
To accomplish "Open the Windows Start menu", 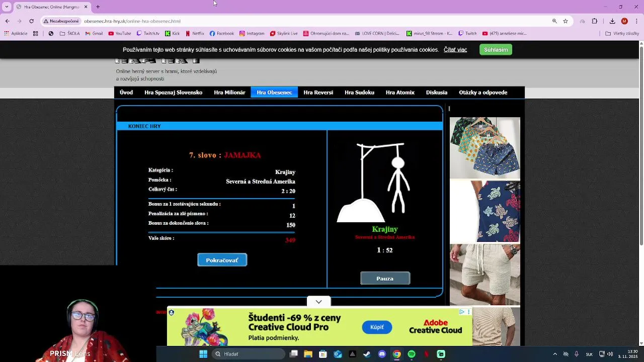I will pos(203,354).
